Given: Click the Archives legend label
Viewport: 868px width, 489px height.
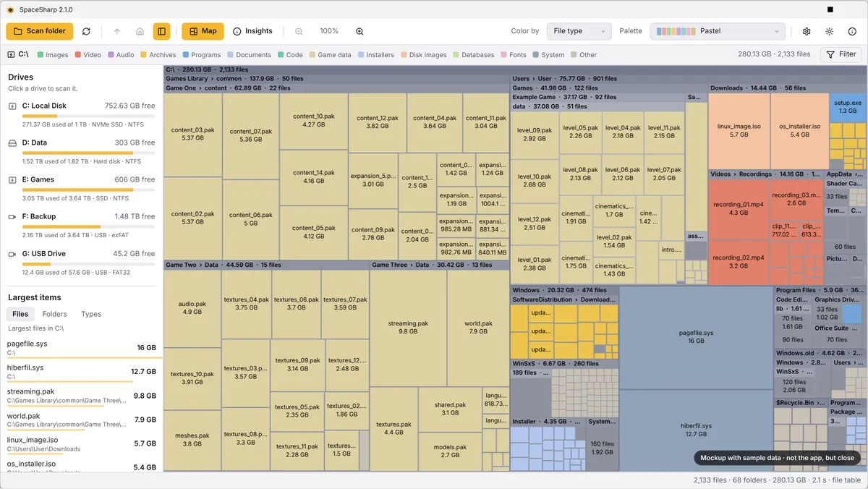Looking at the screenshot, I should coord(163,55).
